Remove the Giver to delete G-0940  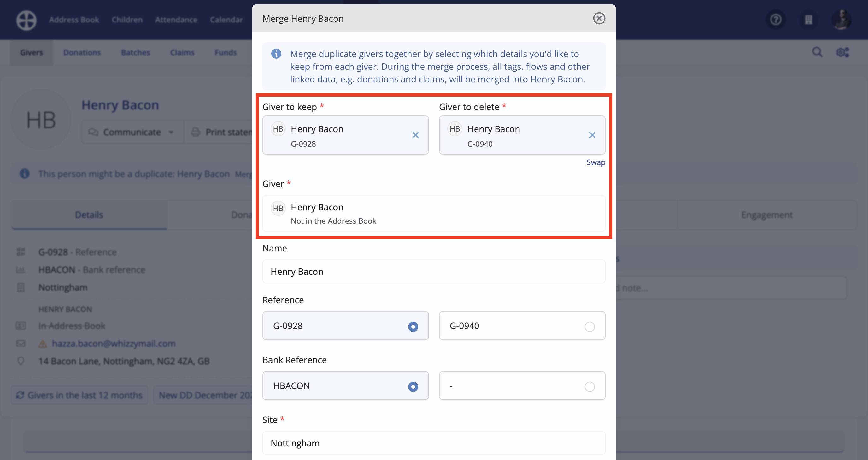click(x=592, y=135)
